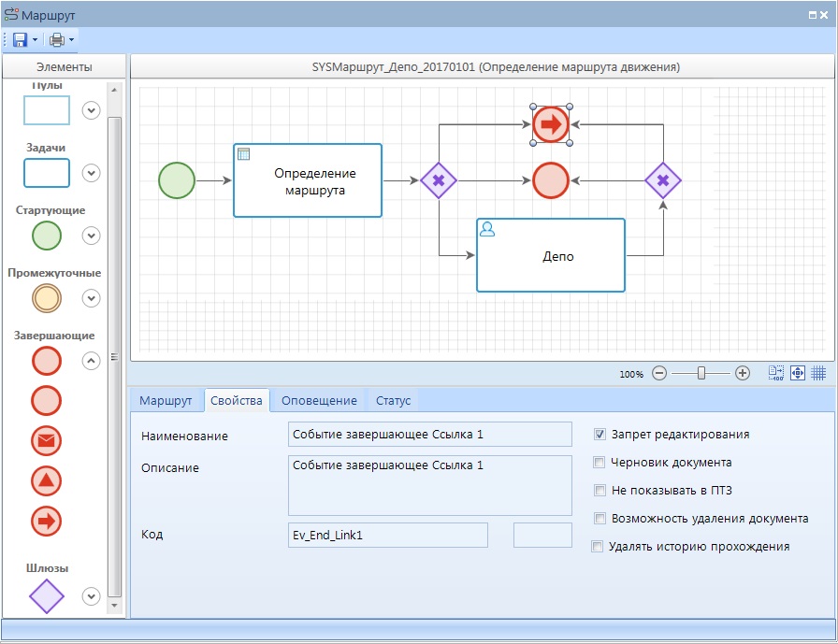Click the 'Код' input field
Image resolution: width=838 pixels, height=644 pixels.
(x=388, y=535)
